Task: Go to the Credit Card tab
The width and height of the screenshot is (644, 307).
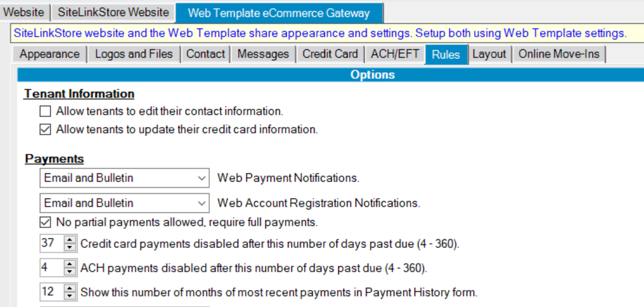Action: coord(330,54)
